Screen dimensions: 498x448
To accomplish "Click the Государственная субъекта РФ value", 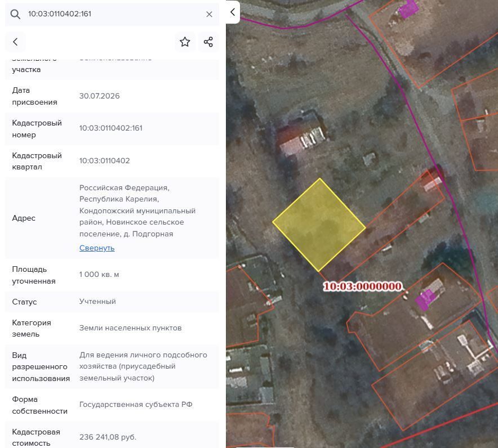I will (x=136, y=405).
